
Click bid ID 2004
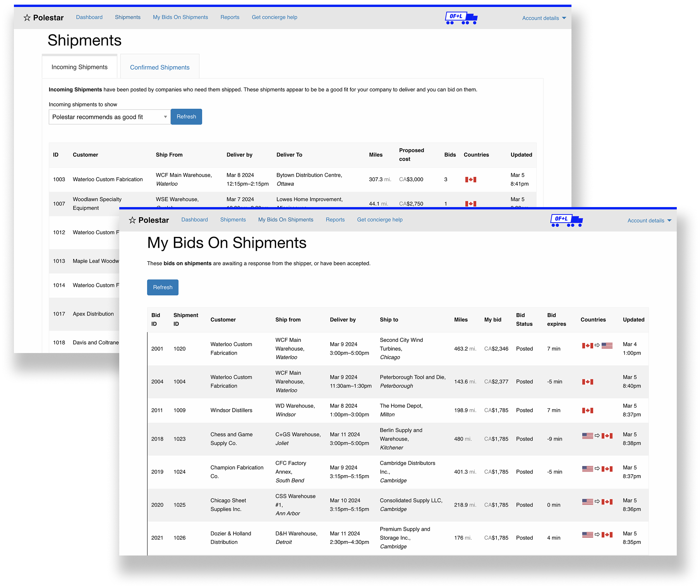pos(157,382)
